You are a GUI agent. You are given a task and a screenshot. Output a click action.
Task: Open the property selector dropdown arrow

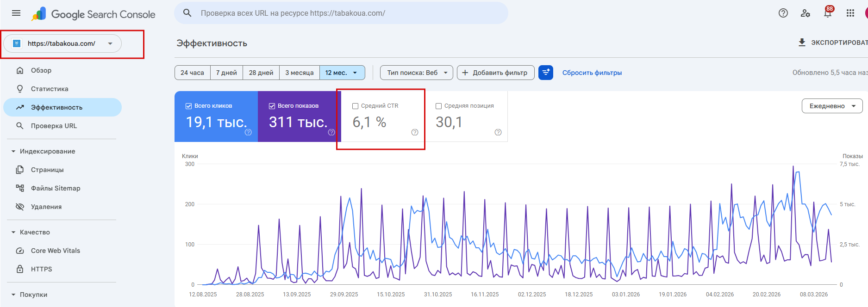tap(110, 43)
